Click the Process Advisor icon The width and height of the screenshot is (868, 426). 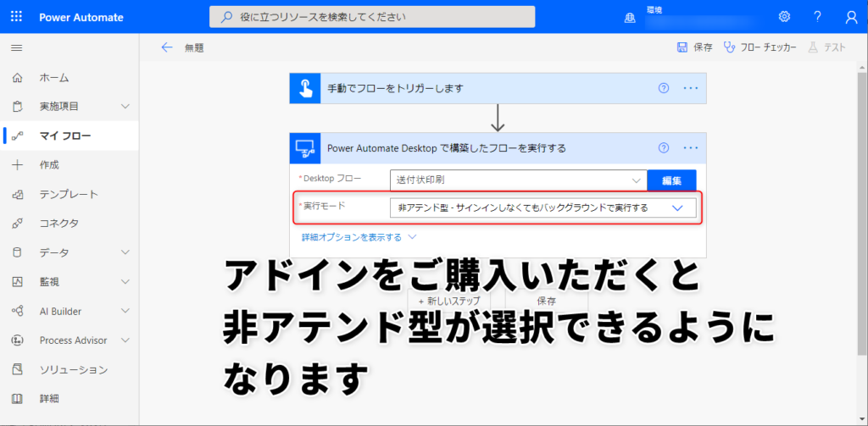tap(17, 340)
